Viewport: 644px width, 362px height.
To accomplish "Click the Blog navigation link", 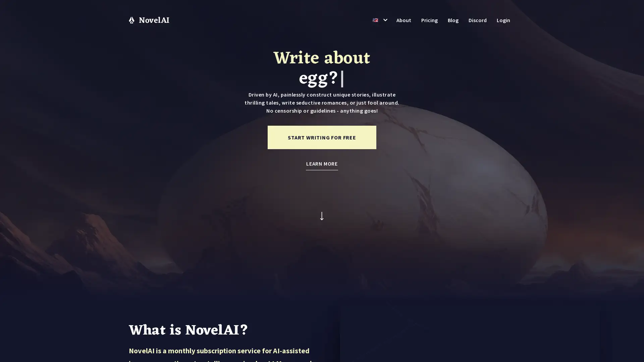I will pos(453,20).
